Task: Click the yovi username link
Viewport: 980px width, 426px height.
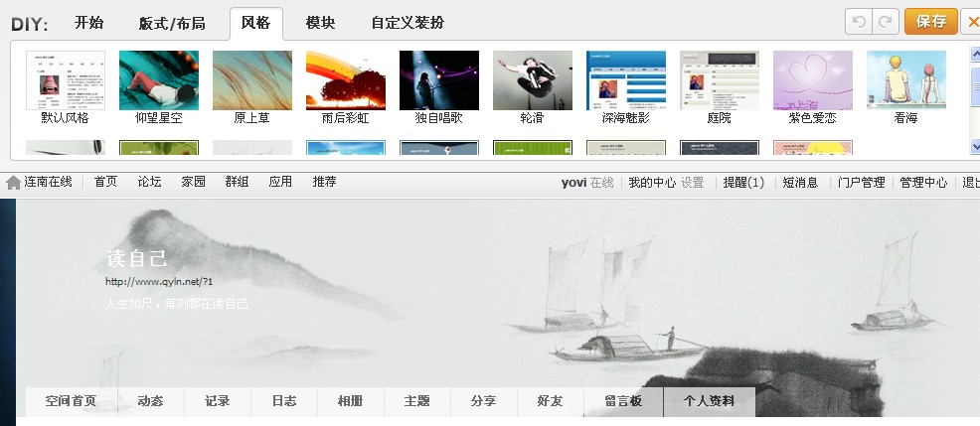Action: pos(573,183)
